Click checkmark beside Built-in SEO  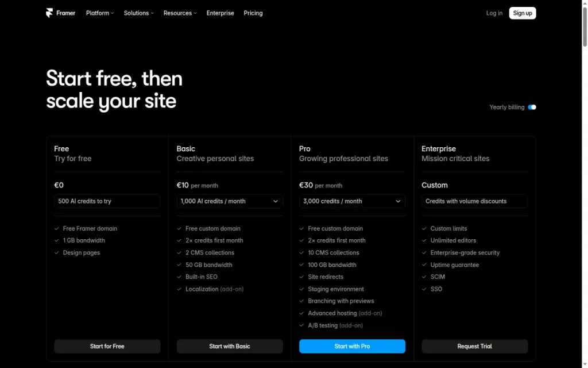coord(179,277)
